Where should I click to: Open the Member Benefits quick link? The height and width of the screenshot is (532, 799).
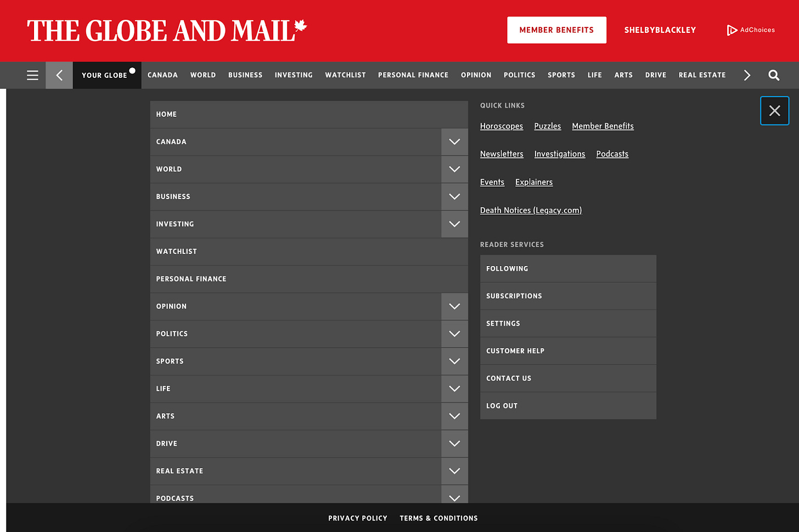click(603, 126)
